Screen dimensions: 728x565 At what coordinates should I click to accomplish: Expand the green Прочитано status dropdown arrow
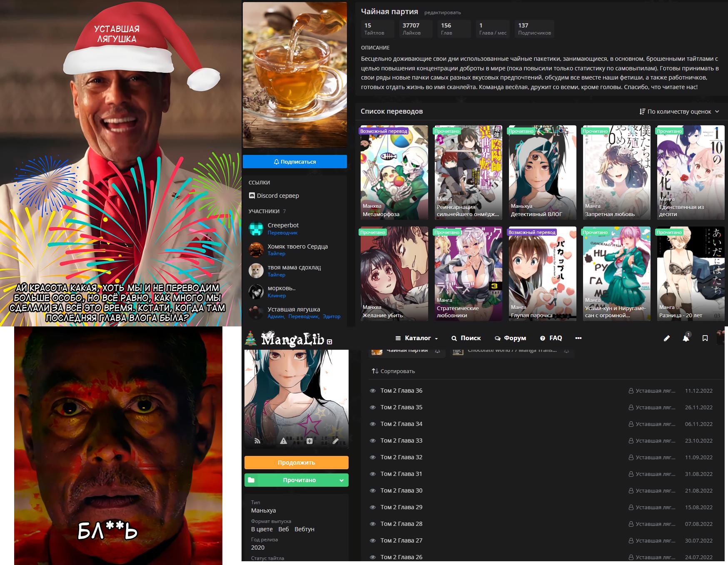click(342, 480)
